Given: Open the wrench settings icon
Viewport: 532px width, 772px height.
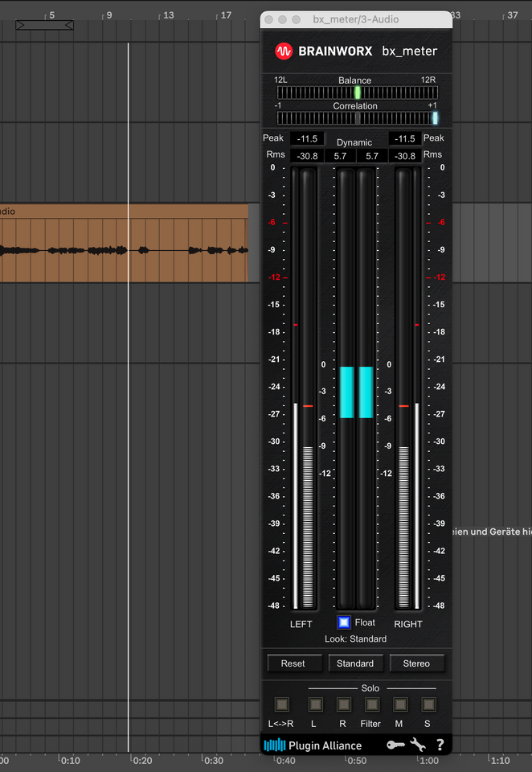Looking at the screenshot, I should (418, 745).
